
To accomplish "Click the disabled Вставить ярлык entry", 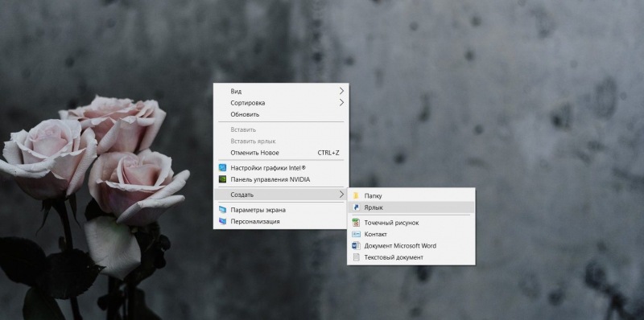I will (281, 142).
